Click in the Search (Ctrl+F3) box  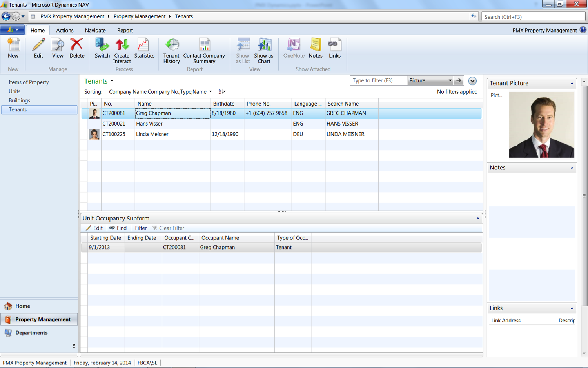click(x=533, y=17)
